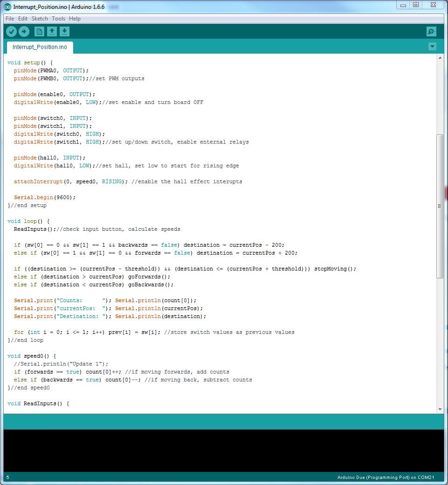The image size is (448, 485).
Task: Click 'Arduino Due (Programming Port) on COM21' status
Action: [x=386, y=477]
